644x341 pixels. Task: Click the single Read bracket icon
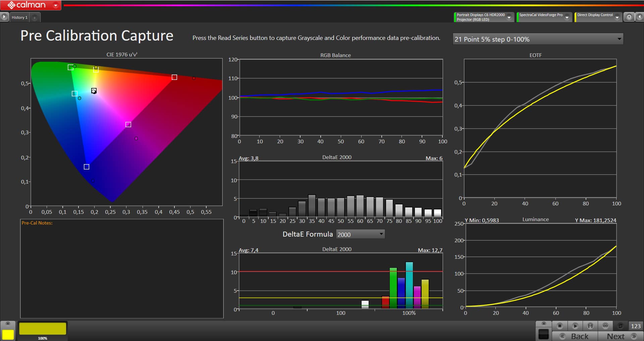pyautogui.click(x=590, y=326)
